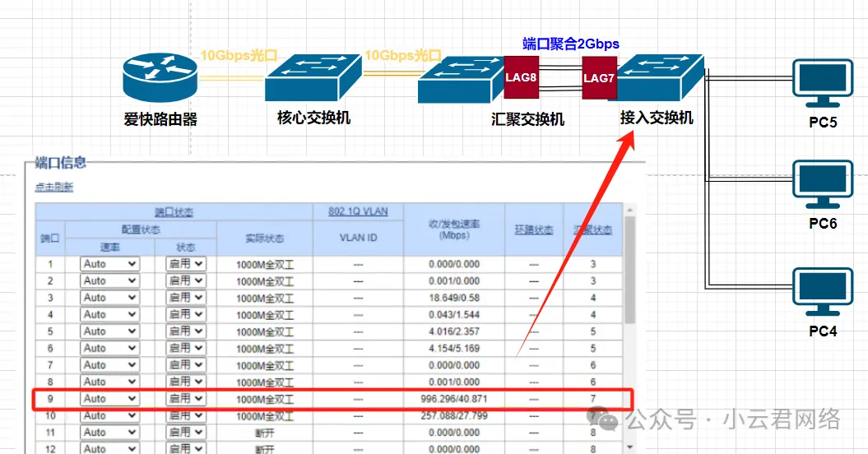Open the port 3 状态 启用 dropdown

(186, 298)
